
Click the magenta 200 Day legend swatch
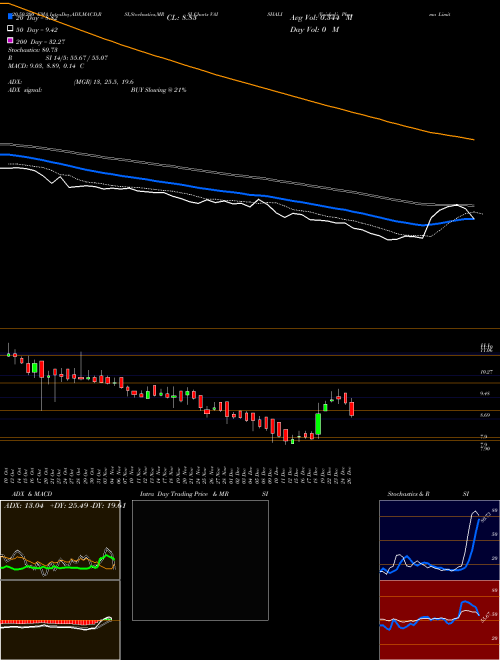point(11,40)
